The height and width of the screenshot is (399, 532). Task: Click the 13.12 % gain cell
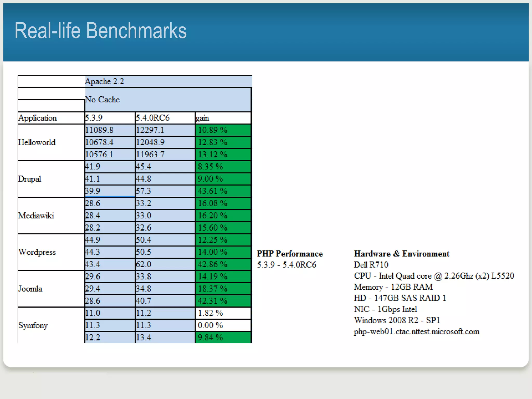pyautogui.click(x=223, y=155)
